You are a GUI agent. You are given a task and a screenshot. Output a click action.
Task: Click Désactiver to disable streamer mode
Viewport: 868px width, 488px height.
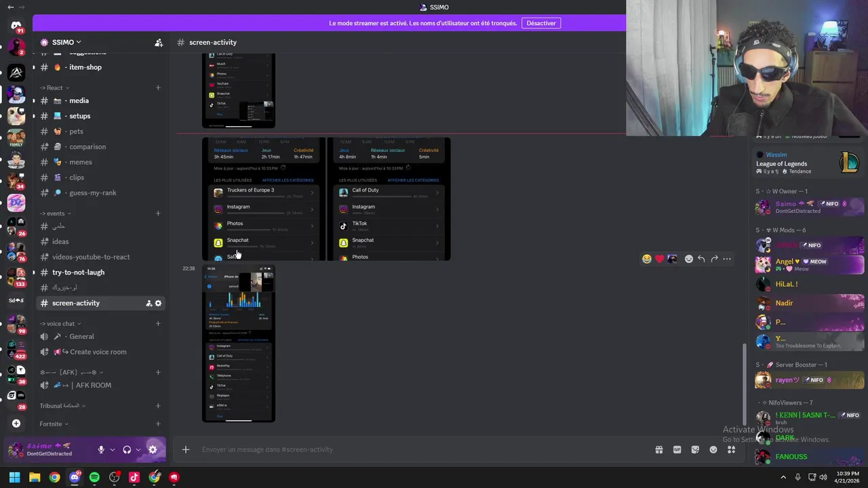[541, 23]
